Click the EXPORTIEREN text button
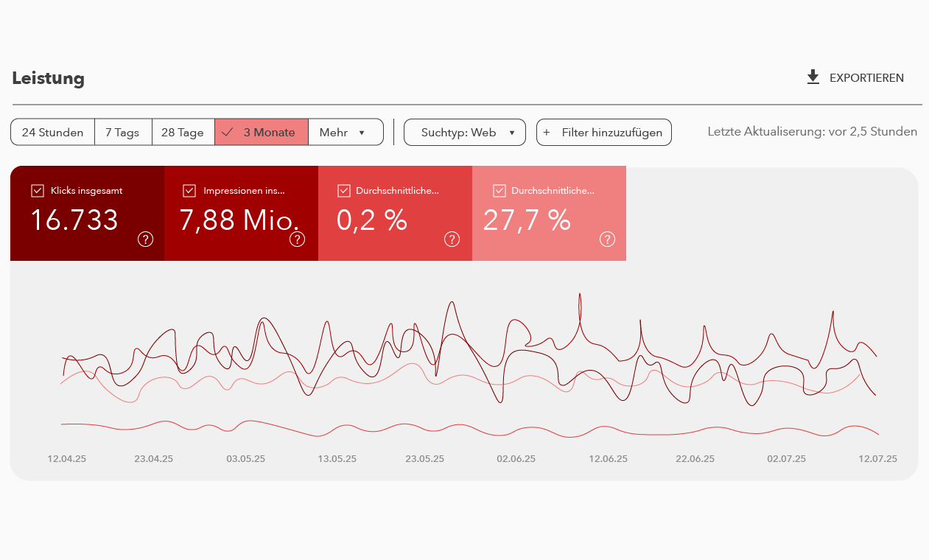The image size is (929, 560). pyautogui.click(x=866, y=78)
